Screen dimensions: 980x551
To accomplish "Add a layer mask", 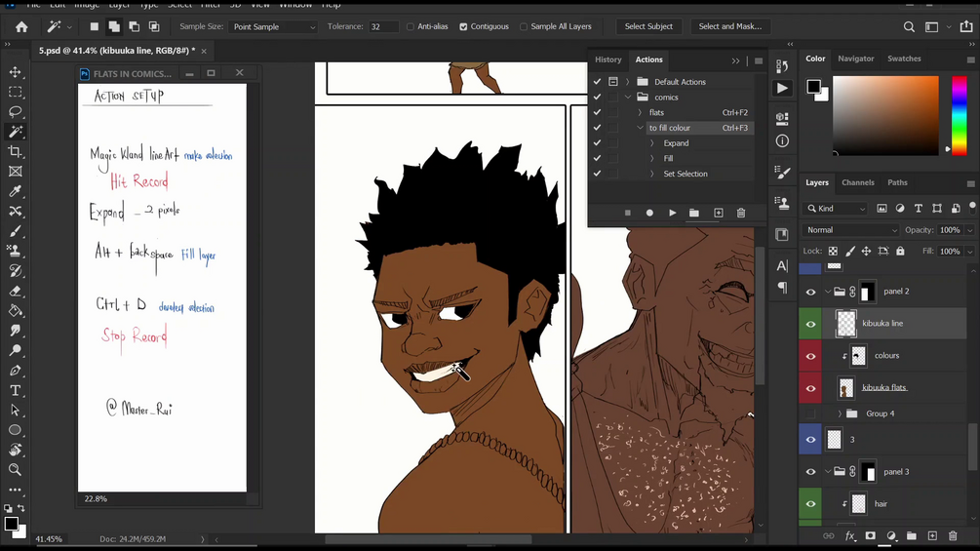I will coord(870,536).
